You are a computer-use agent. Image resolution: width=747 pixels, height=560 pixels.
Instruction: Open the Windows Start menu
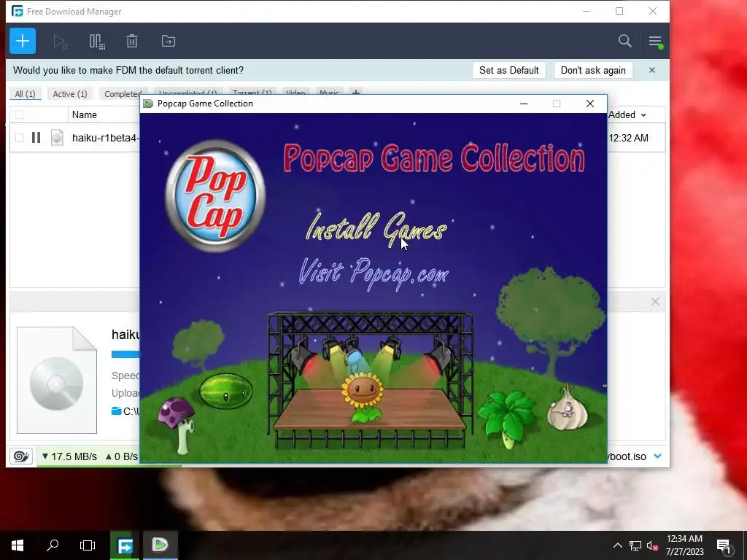tap(18, 545)
